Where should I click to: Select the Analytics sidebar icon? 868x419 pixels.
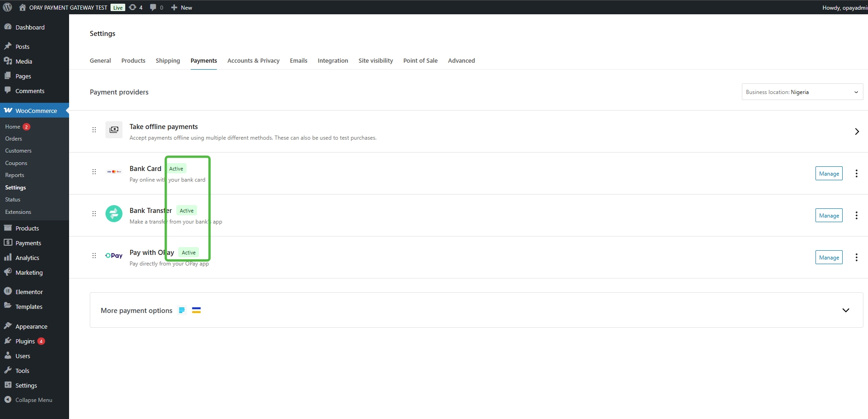point(8,257)
